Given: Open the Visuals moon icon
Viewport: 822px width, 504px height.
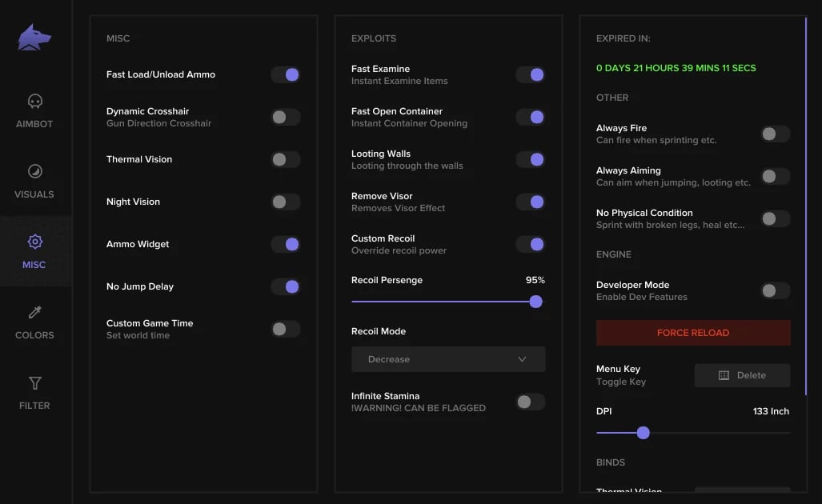Looking at the screenshot, I should (34, 171).
